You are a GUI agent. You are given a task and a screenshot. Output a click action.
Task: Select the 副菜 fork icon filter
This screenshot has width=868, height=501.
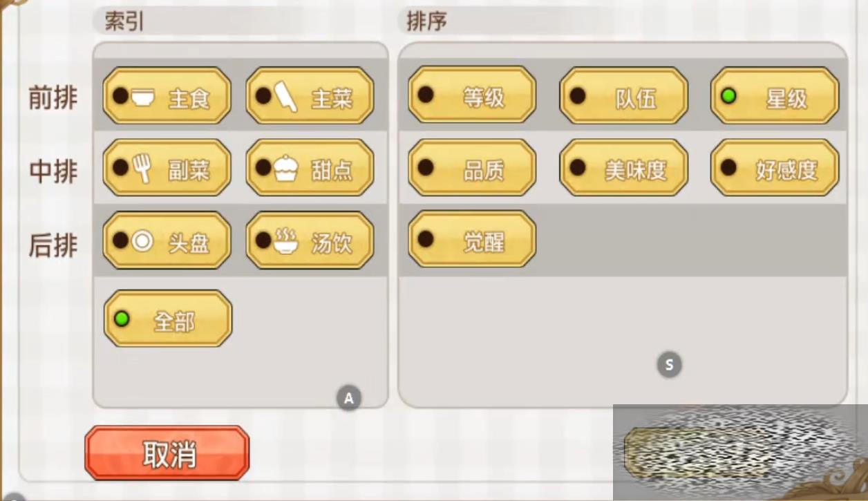point(167,168)
